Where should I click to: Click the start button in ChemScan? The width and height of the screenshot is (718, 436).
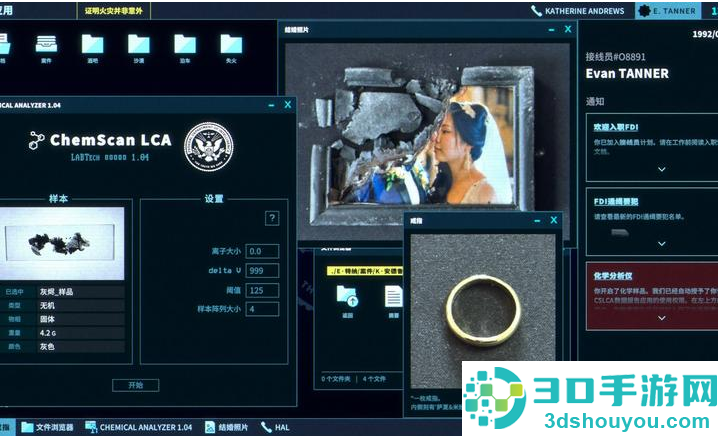click(136, 385)
